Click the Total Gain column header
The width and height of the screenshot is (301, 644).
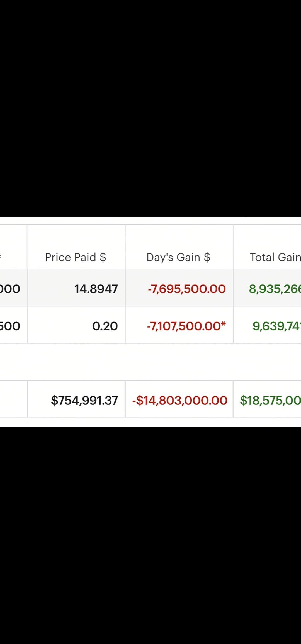tap(275, 257)
